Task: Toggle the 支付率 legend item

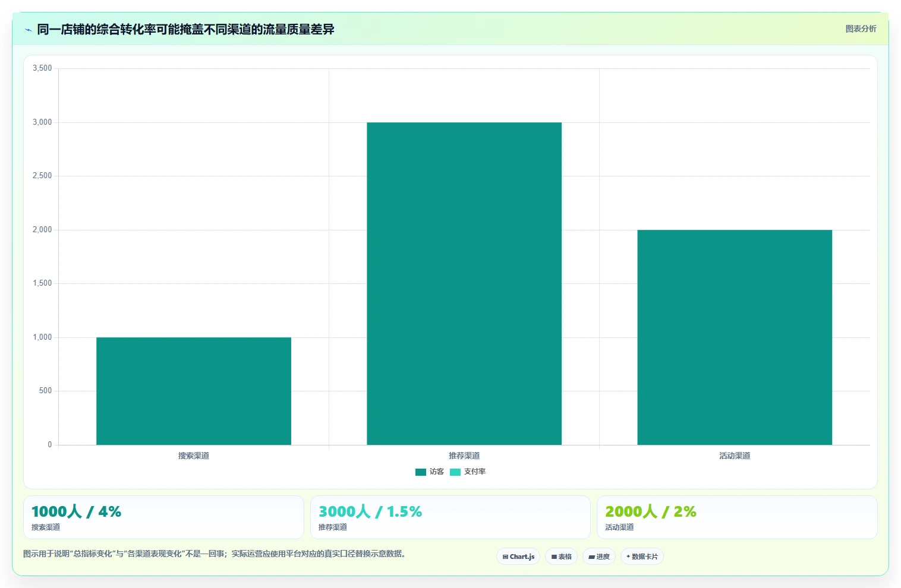Action: [468, 472]
